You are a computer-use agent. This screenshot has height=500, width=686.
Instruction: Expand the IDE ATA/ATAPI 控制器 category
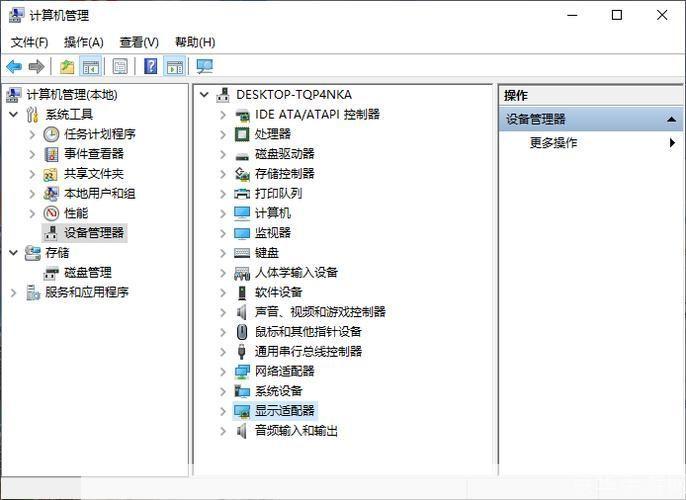223,115
